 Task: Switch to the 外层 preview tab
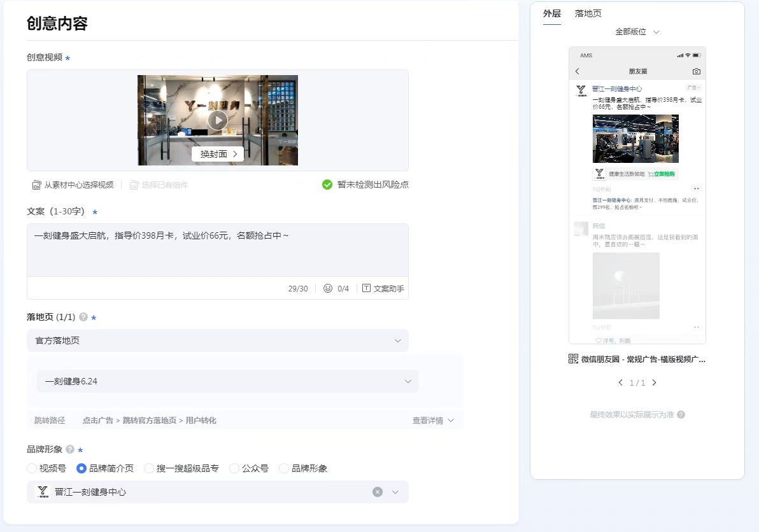click(552, 13)
